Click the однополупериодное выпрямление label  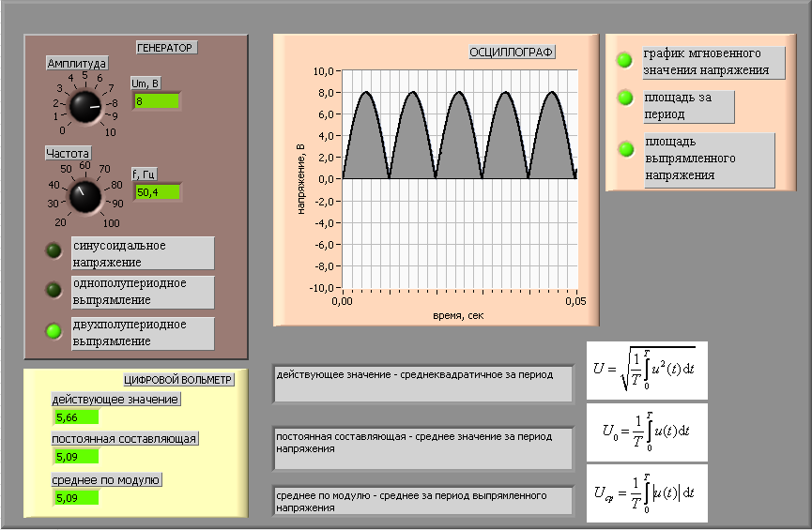tap(143, 292)
